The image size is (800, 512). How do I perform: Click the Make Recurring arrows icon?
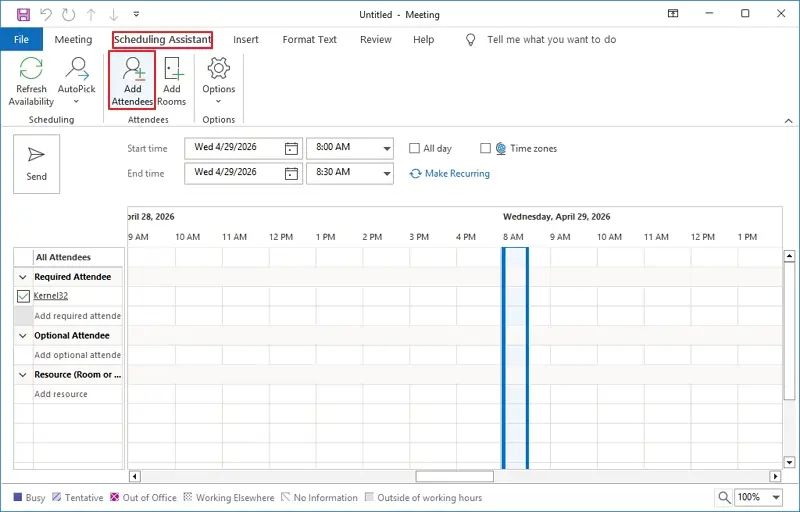click(x=415, y=173)
